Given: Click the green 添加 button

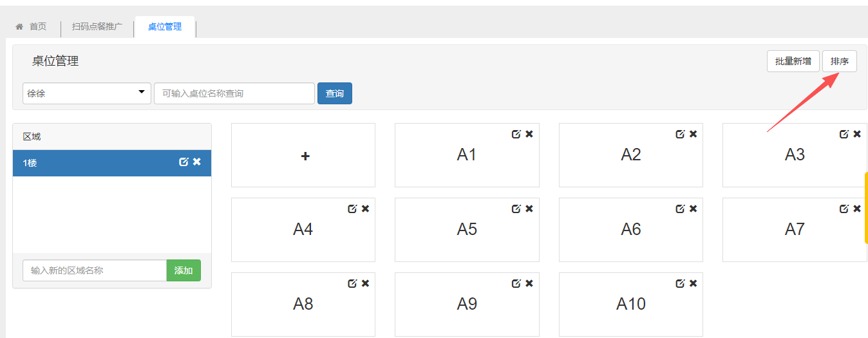Looking at the screenshot, I should pyautogui.click(x=184, y=270).
